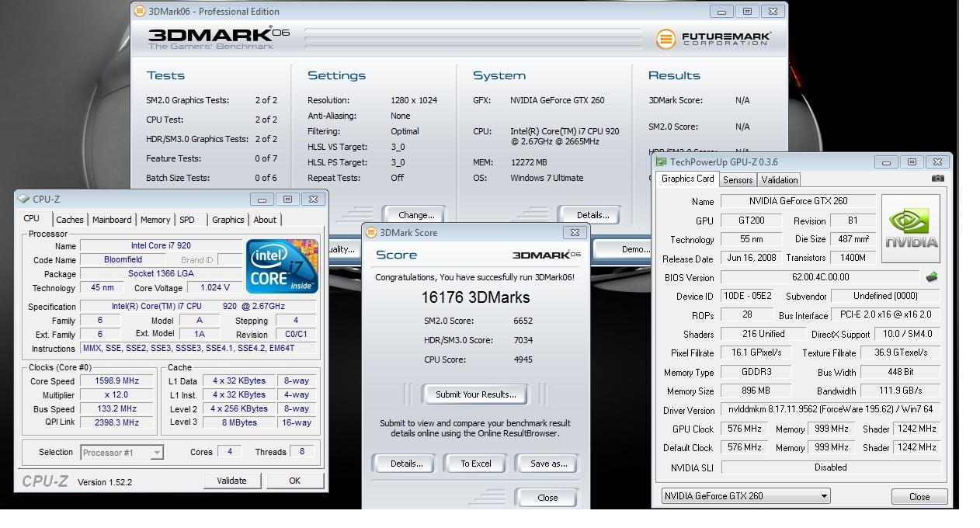
Task: Click the Package value "Socket 1366 LGA"
Action: click(x=161, y=274)
